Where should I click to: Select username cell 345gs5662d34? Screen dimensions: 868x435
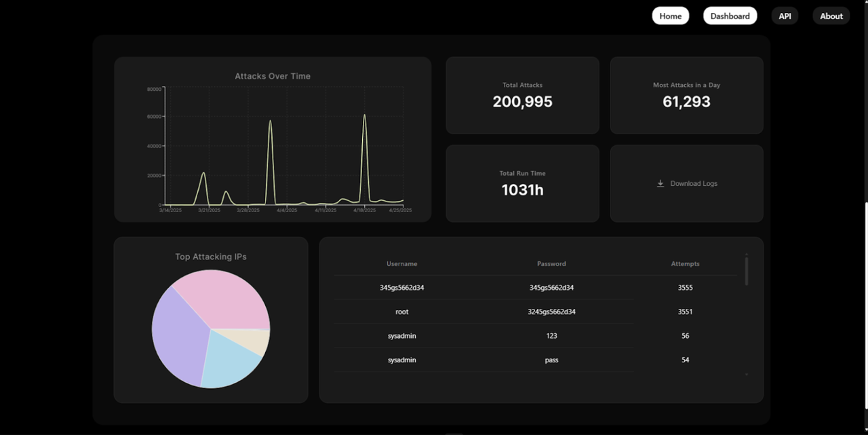402,288
